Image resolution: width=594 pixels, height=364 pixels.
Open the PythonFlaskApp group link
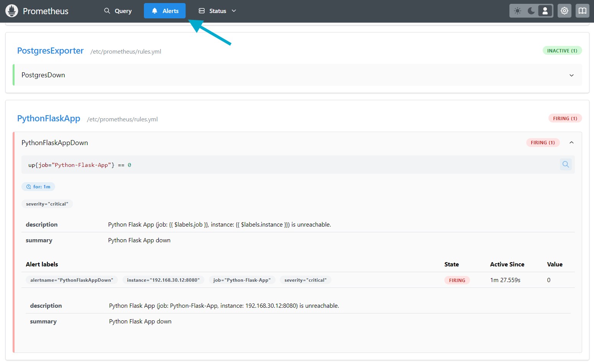coord(49,119)
